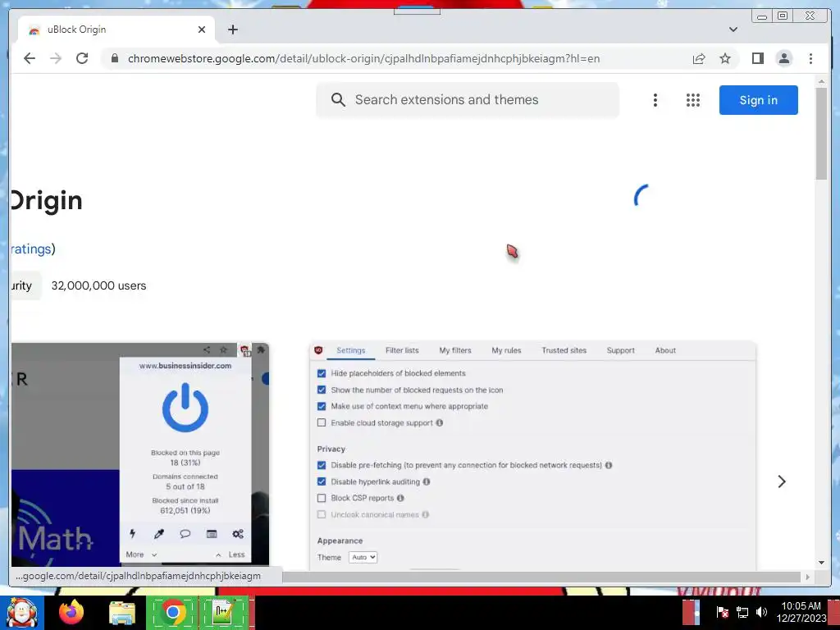Open the Google apps grid
840x630 pixels.
[693, 100]
